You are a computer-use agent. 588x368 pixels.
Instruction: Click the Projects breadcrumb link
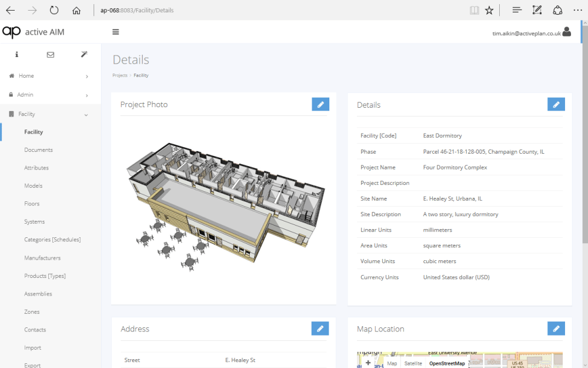119,75
